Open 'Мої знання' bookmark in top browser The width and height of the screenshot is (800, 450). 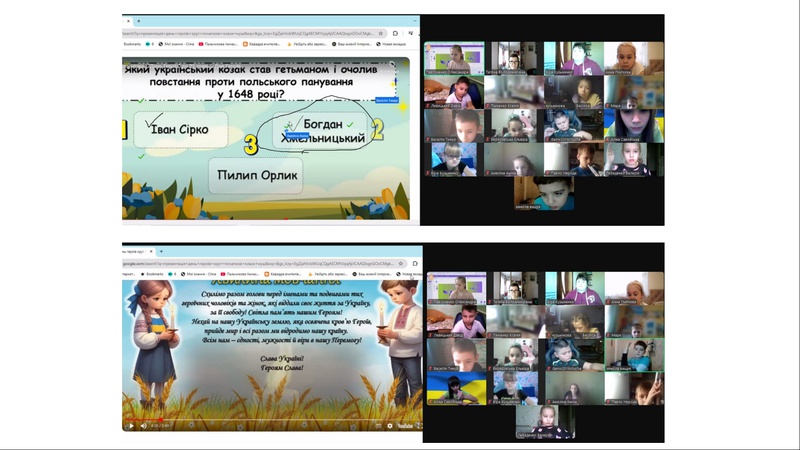177,44
